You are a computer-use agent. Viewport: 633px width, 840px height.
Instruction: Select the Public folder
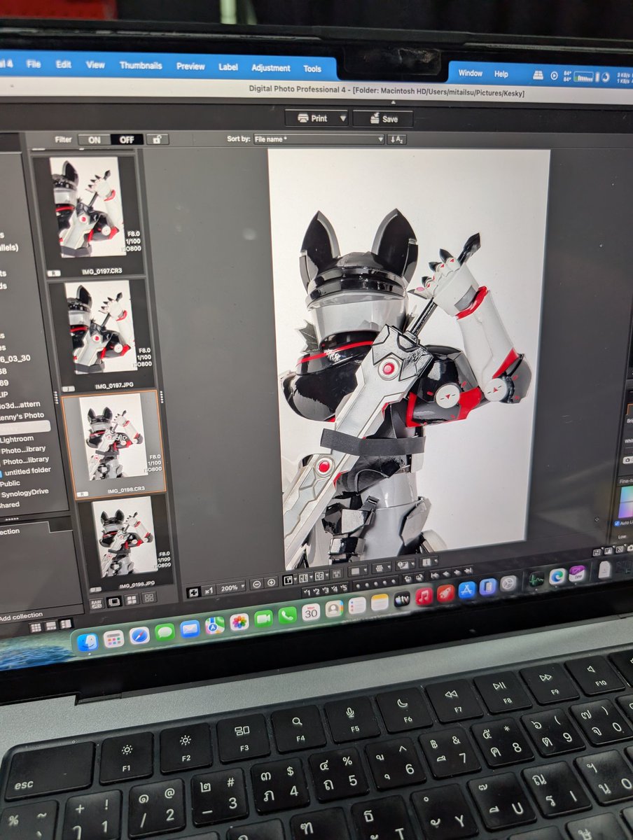point(11,483)
